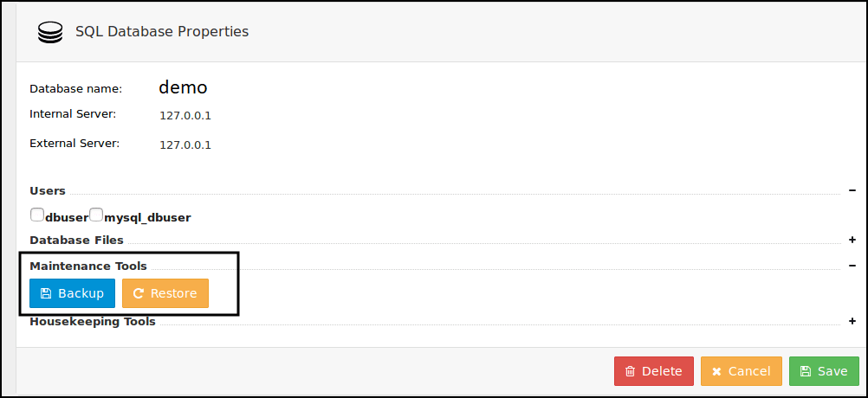Click the Maintenance Tools heading label
The width and height of the screenshot is (868, 398).
pyautogui.click(x=88, y=266)
